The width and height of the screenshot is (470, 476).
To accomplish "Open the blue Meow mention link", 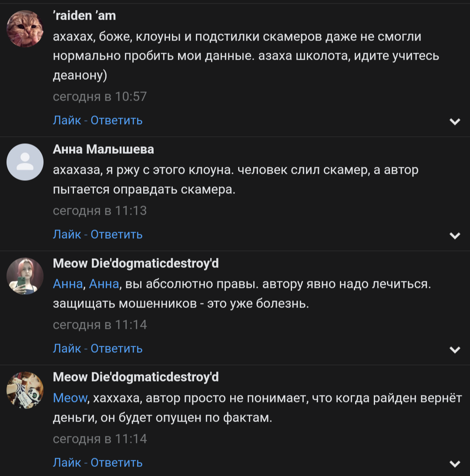I will 70,398.
